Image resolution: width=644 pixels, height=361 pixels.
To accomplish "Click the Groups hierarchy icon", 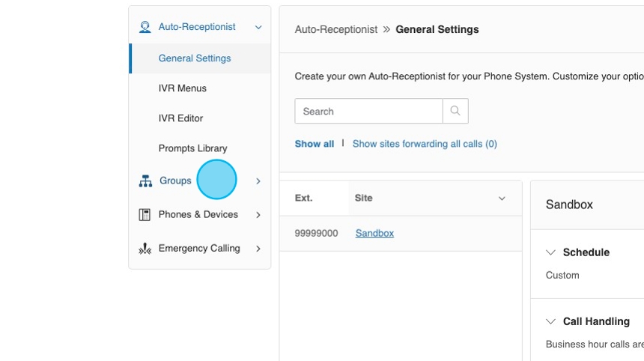I will click(x=145, y=181).
